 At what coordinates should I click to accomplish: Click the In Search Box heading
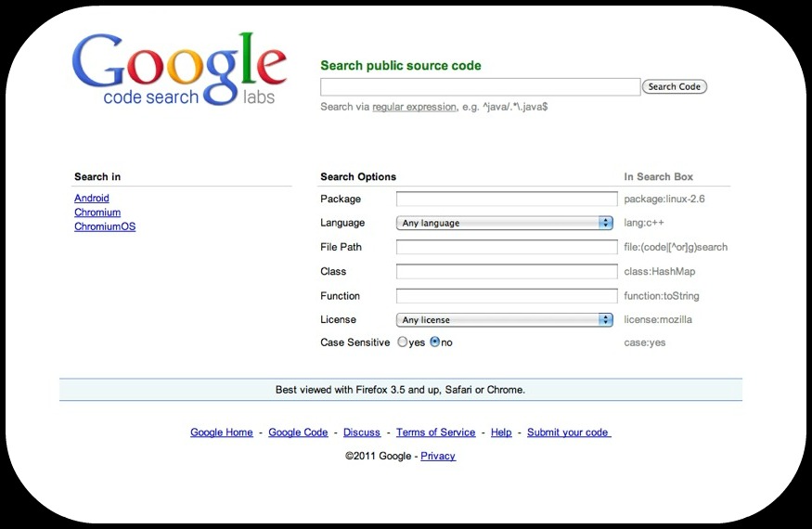tap(658, 176)
